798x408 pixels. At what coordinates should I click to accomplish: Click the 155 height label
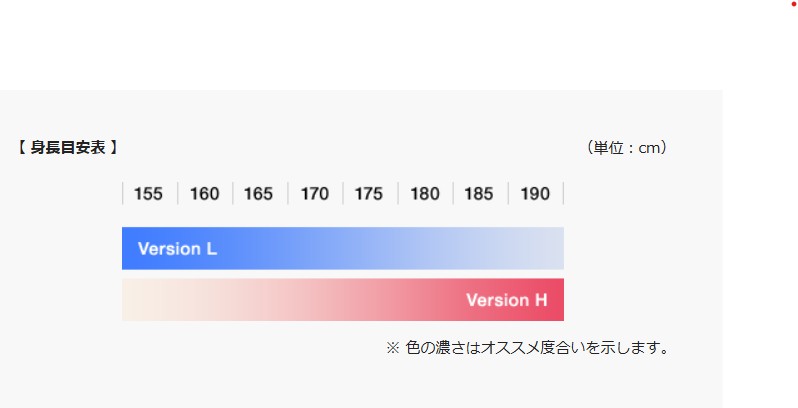click(148, 194)
